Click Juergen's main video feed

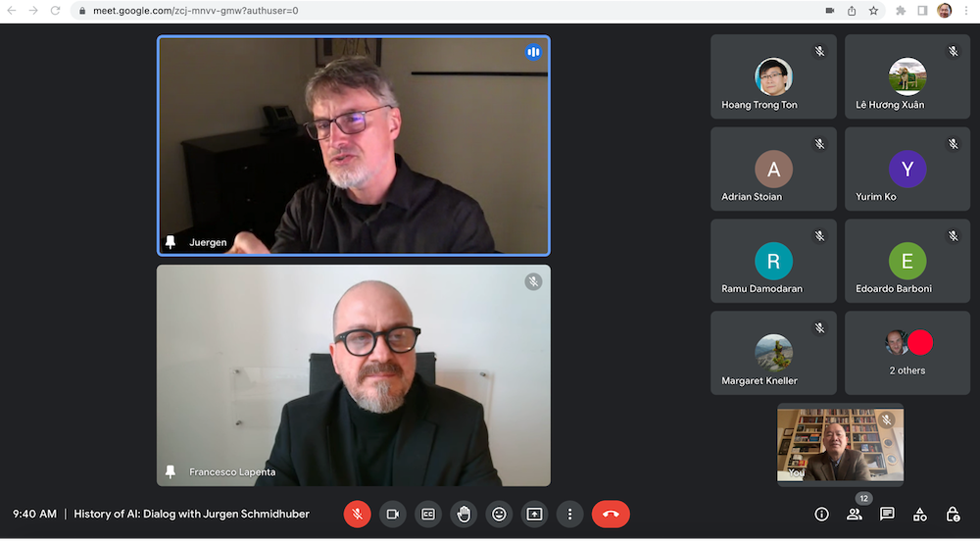[x=354, y=145]
